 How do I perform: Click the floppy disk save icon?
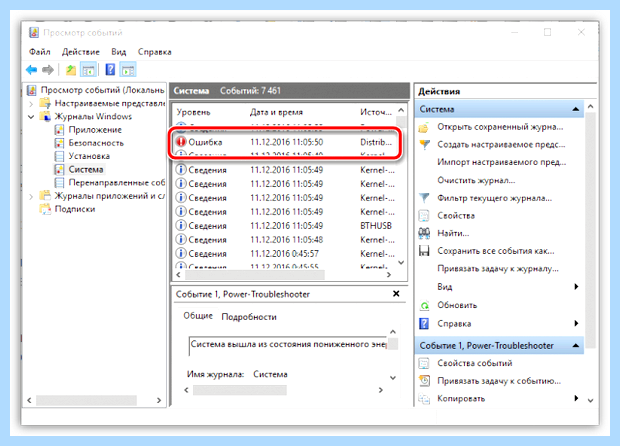coord(424,251)
